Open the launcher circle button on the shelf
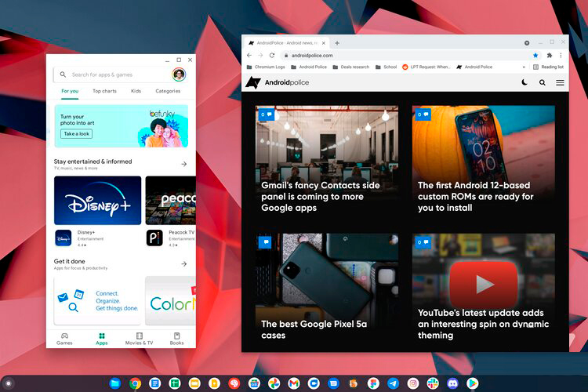The image size is (588, 392). (x=9, y=383)
